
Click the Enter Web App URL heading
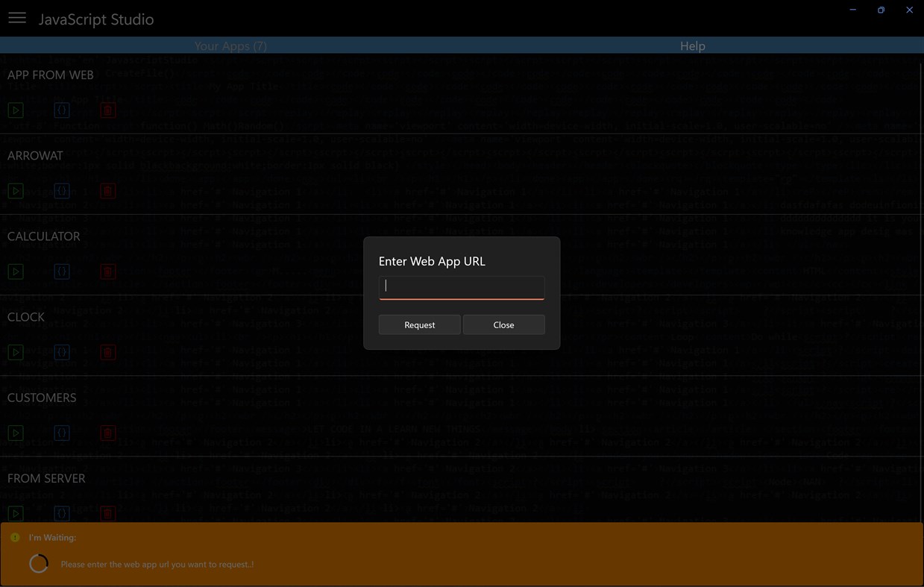pyautogui.click(x=432, y=261)
